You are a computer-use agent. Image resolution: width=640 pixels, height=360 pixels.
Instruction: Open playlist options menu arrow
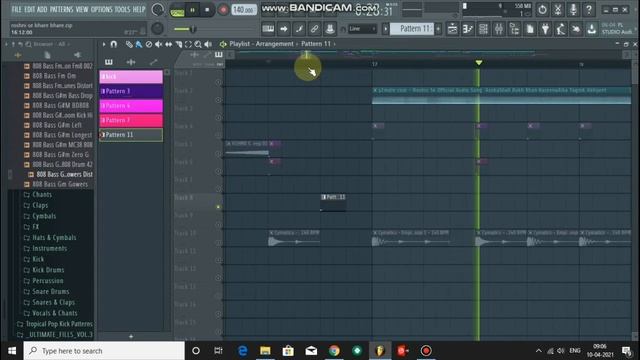click(x=104, y=44)
